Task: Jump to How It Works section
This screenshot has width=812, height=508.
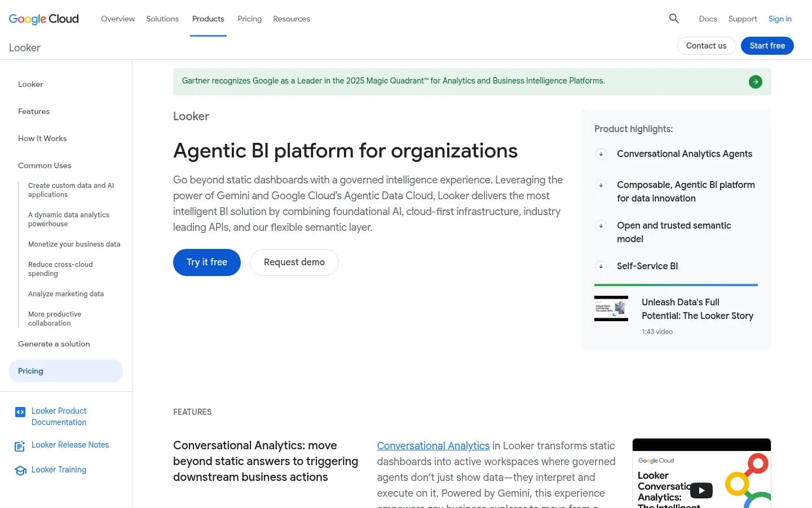Action: click(x=42, y=138)
